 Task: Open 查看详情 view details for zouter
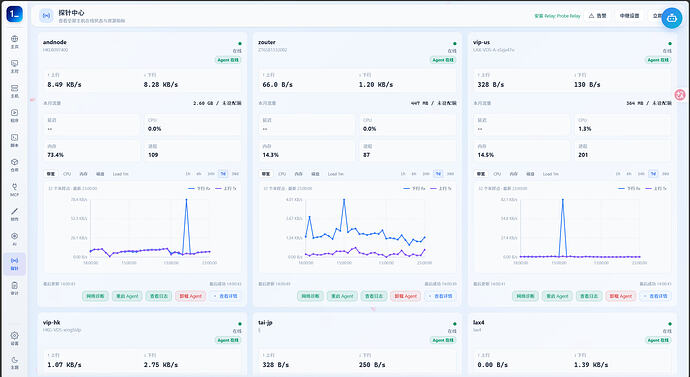(440, 296)
